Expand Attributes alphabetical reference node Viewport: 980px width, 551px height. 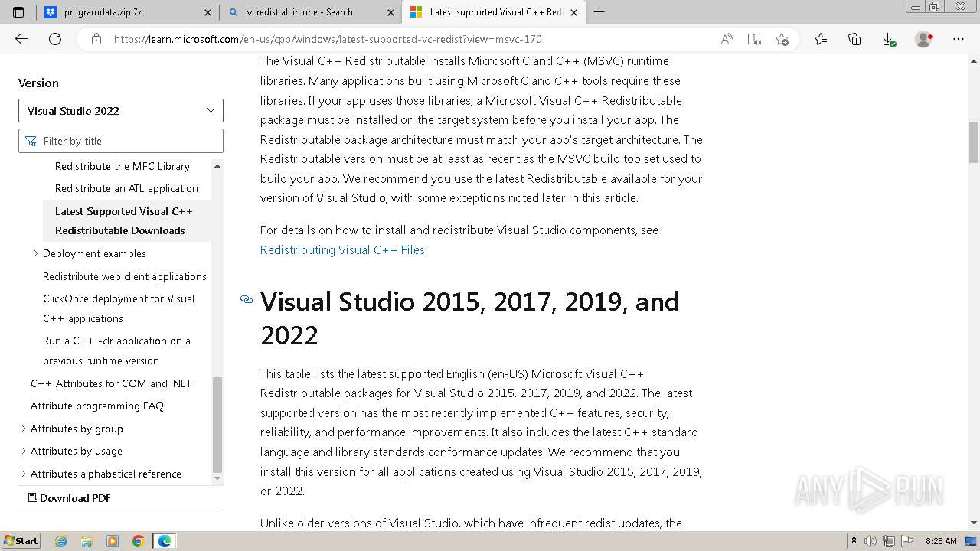click(23, 474)
